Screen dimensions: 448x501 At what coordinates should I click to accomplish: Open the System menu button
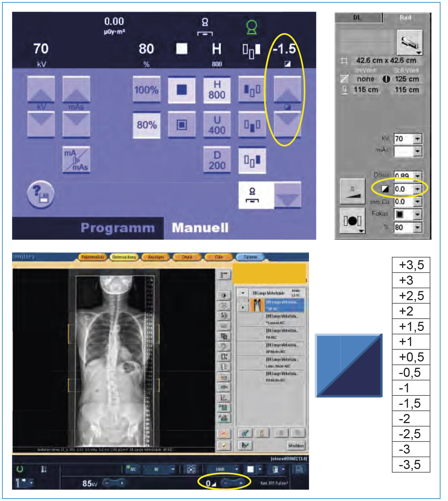(x=250, y=257)
